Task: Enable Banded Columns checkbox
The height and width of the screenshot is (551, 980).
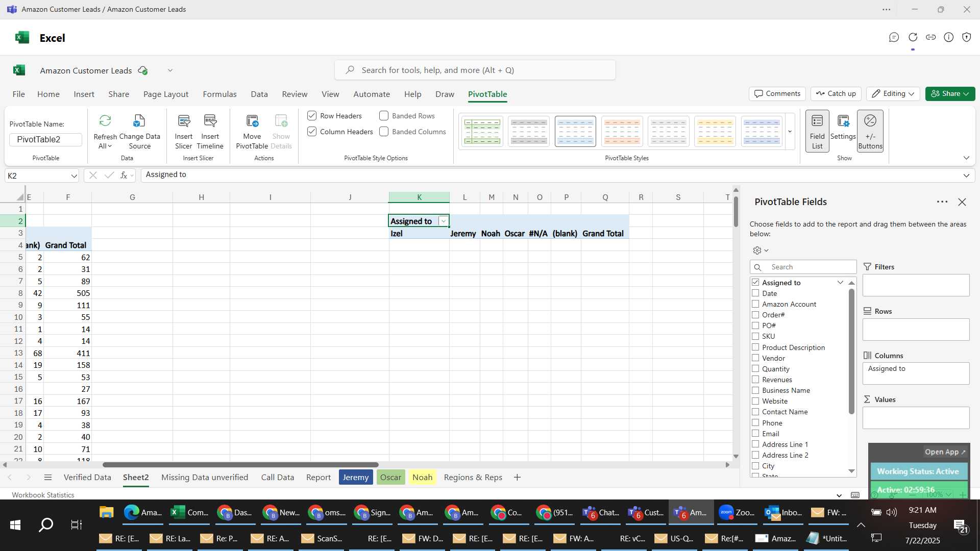Action: tap(384, 132)
